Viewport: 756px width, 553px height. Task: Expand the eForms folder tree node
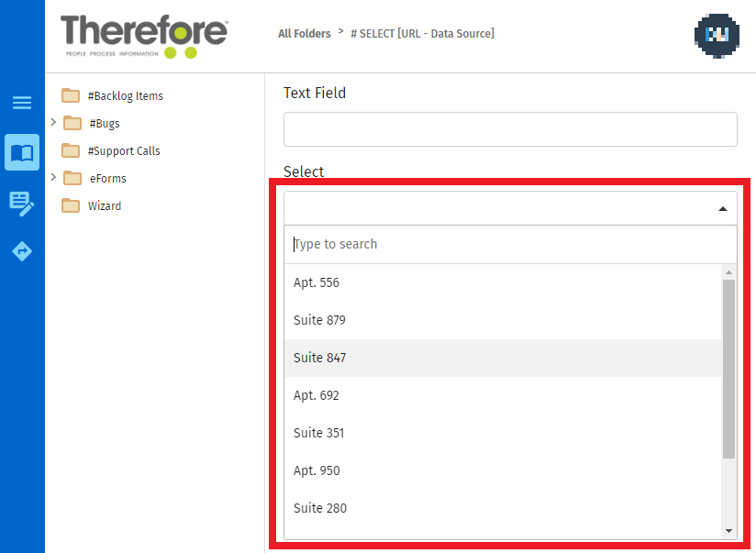tap(53, 177)
